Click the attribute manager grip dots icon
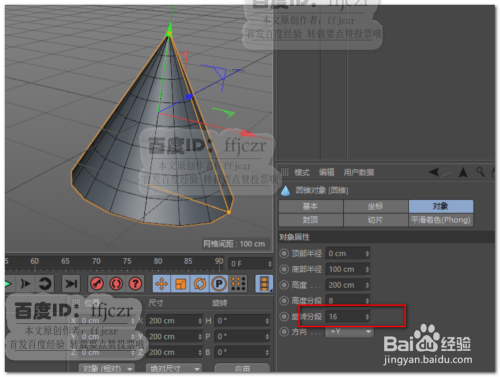 click(x=285, y=172)
